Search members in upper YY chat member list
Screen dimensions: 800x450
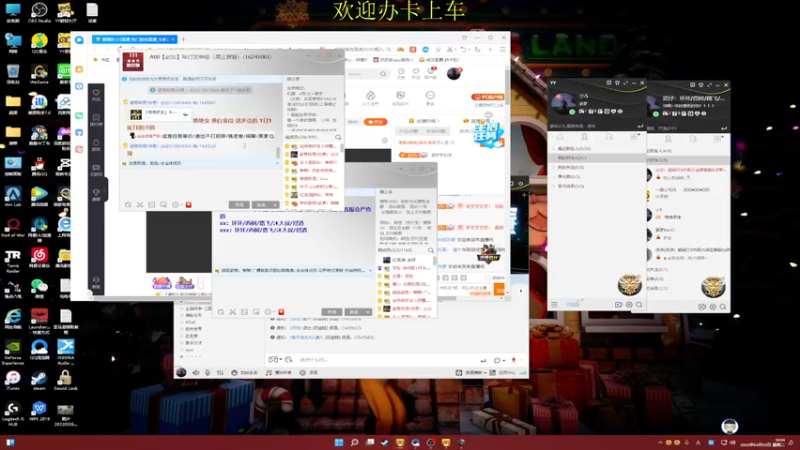tap(338, 137)
